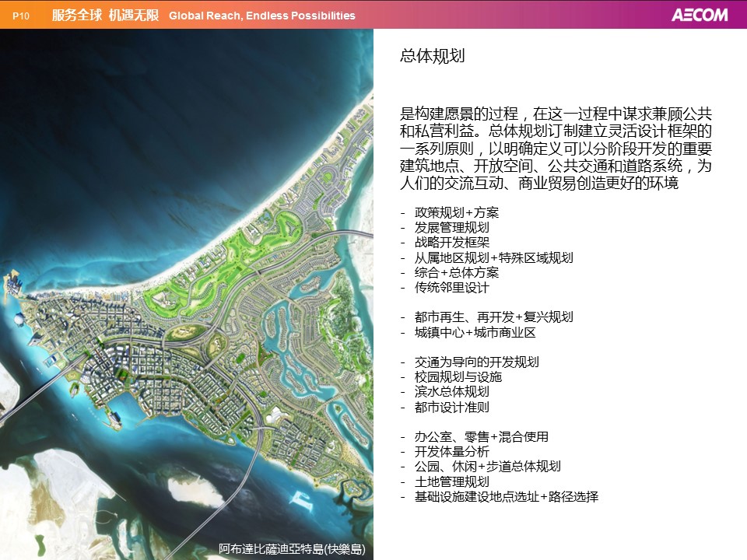Click the bullet item 政策规划+方案

[x=457, y=213]
